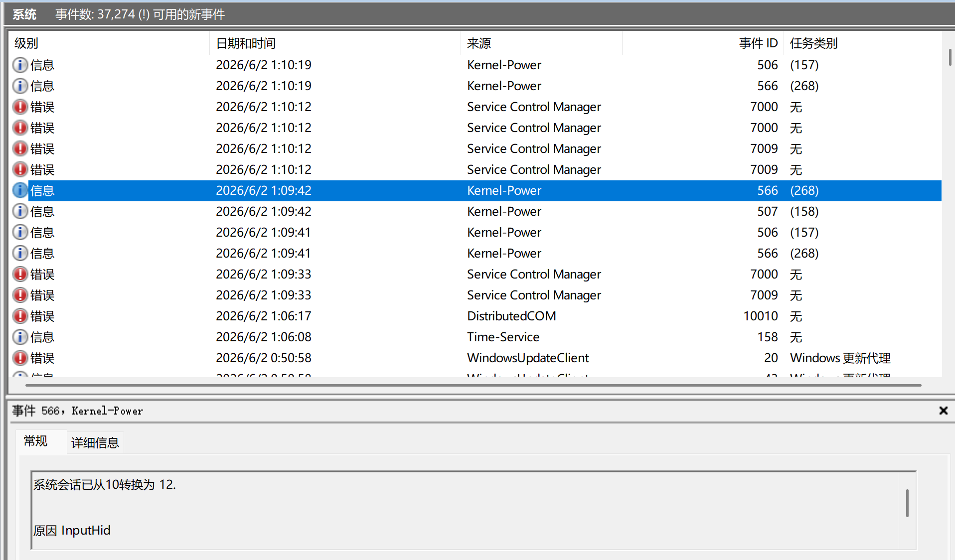This screenshot has height=560, width=955.
Task: Click the description box vertical scrollbar thumb
Action: click(x=907, y=503)
